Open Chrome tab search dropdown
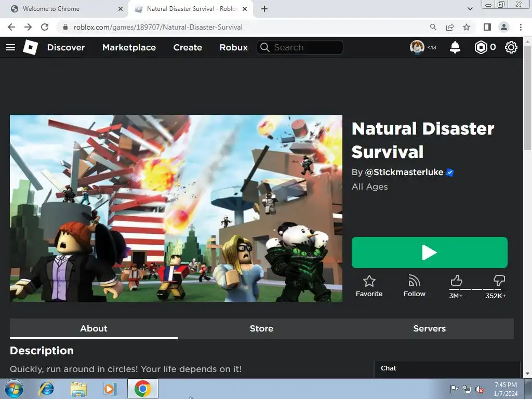 (x=470, y=9)
